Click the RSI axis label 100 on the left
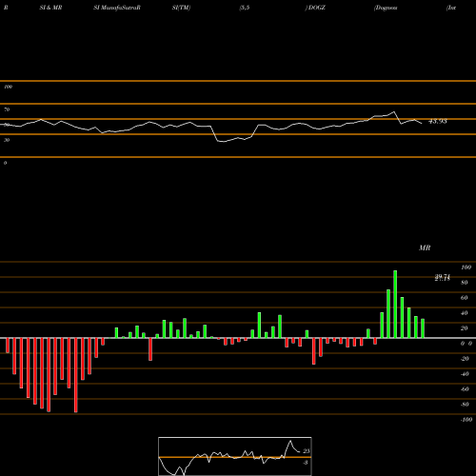Viewport: 476px width, 476px height. click(x=8, y=87)
